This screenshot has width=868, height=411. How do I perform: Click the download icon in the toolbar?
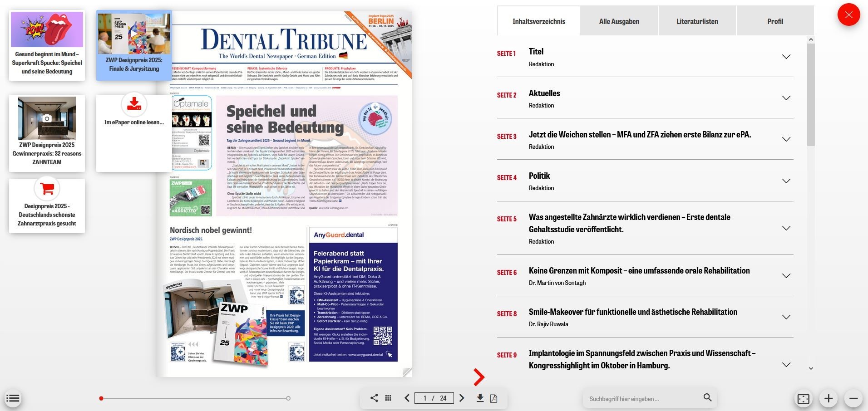(480, 398)
